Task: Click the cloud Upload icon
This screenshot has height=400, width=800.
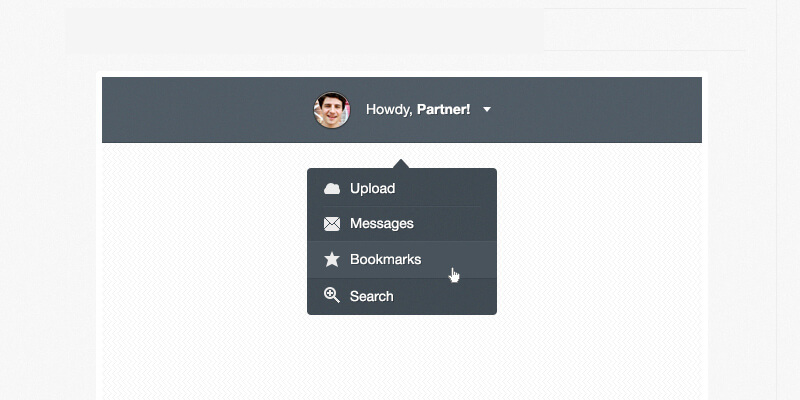Action: (x=332, y=188)
